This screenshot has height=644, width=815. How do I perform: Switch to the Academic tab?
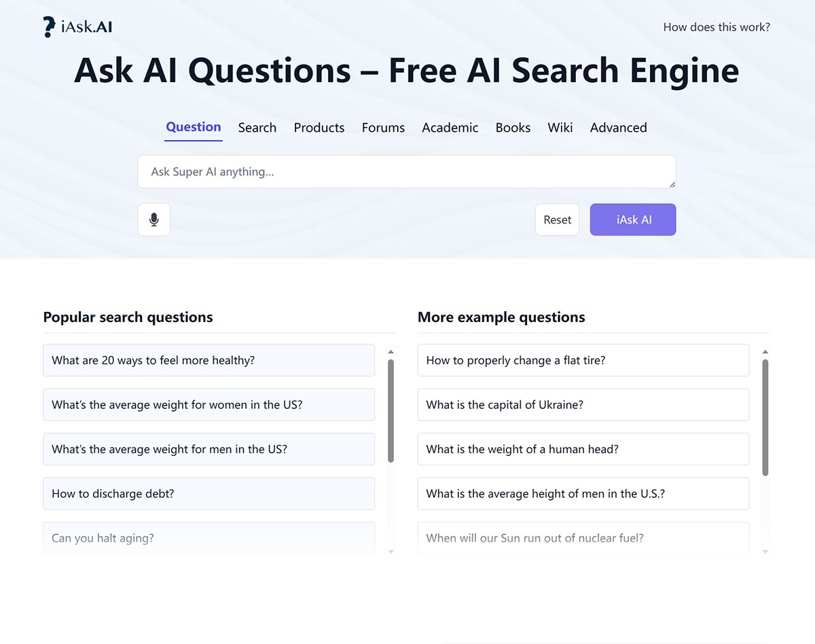[x=450, y=128]
